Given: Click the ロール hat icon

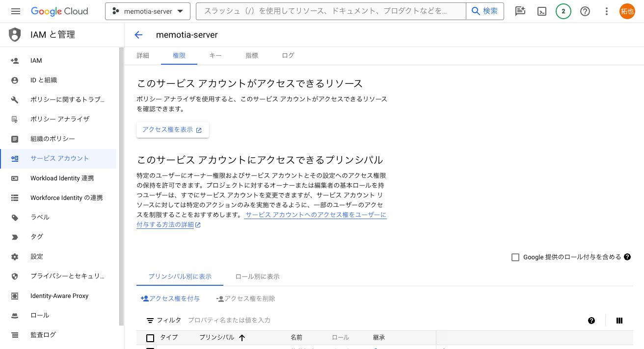Looking at the screenshot, I should (x=15, y=316).
